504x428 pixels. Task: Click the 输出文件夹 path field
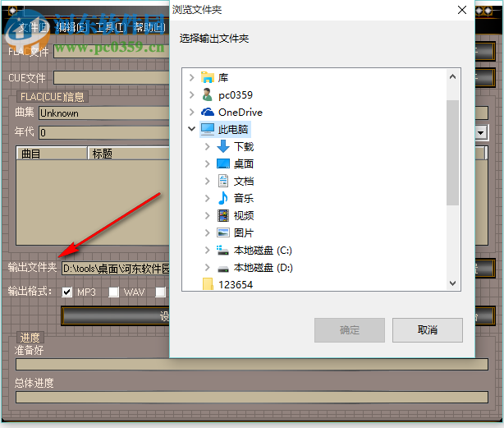(116, 268)
